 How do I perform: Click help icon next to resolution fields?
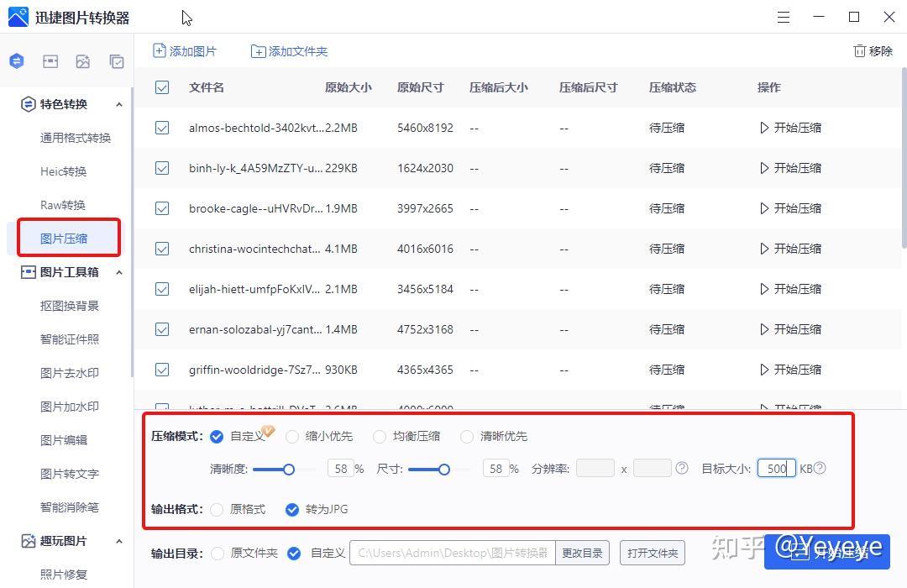pos(682,468)
